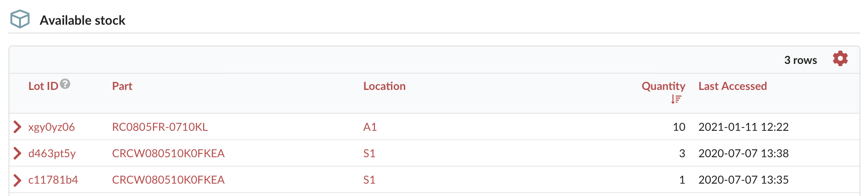
Task: Sort by Part column header
Action: pos(122,86)
